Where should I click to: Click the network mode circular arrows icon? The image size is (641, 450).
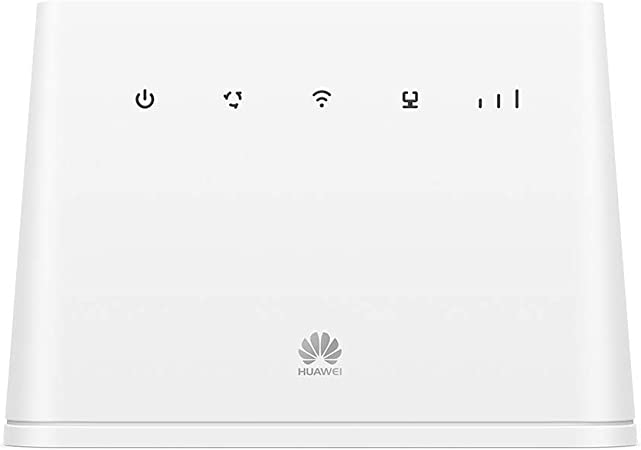(x=233, y=100)
